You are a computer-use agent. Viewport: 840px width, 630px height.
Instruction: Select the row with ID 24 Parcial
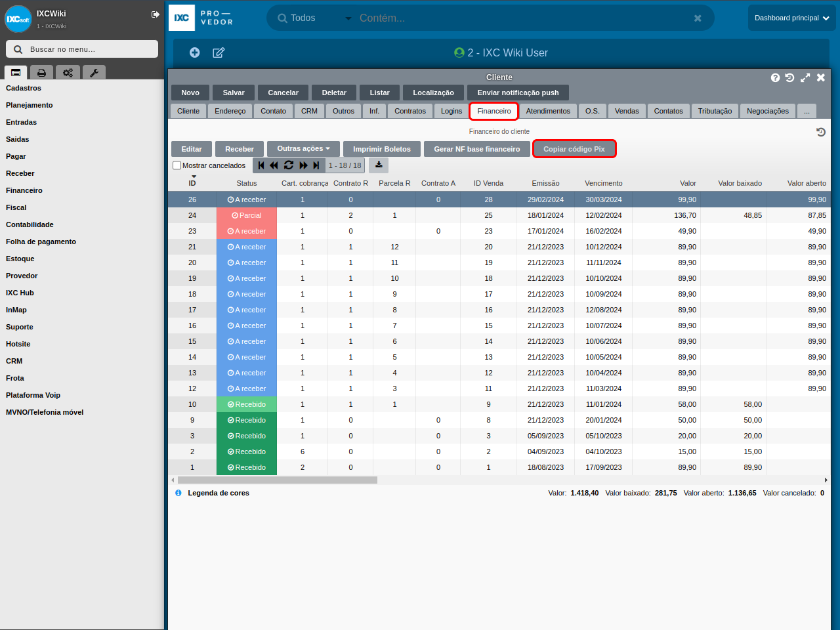click(x=499, y=215)
